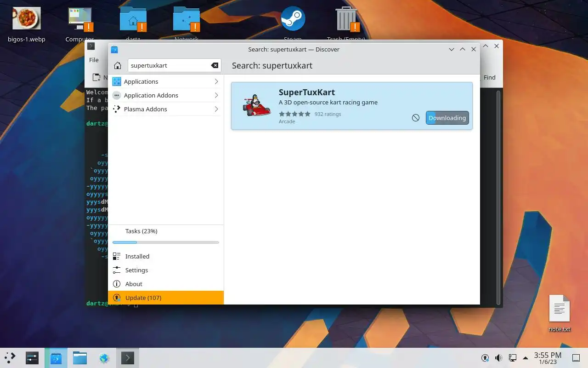Viewport: 588px width, 368px height.
Task: Open Tasks (23%) view
Action: (x=166, y=231)
